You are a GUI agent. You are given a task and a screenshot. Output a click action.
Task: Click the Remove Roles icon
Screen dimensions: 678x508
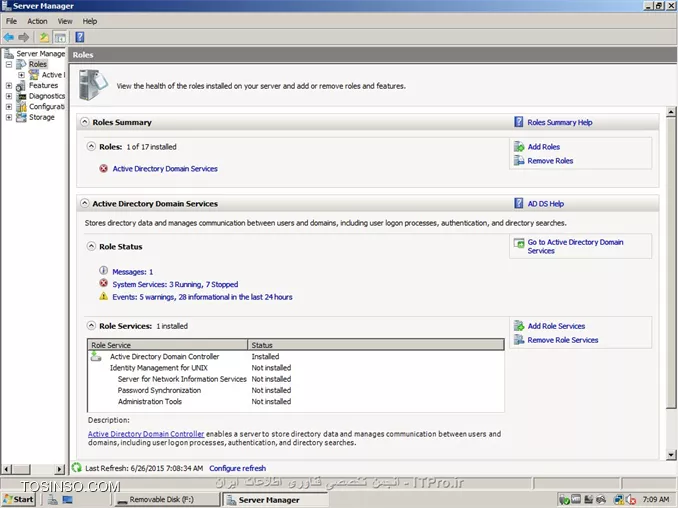519,160
